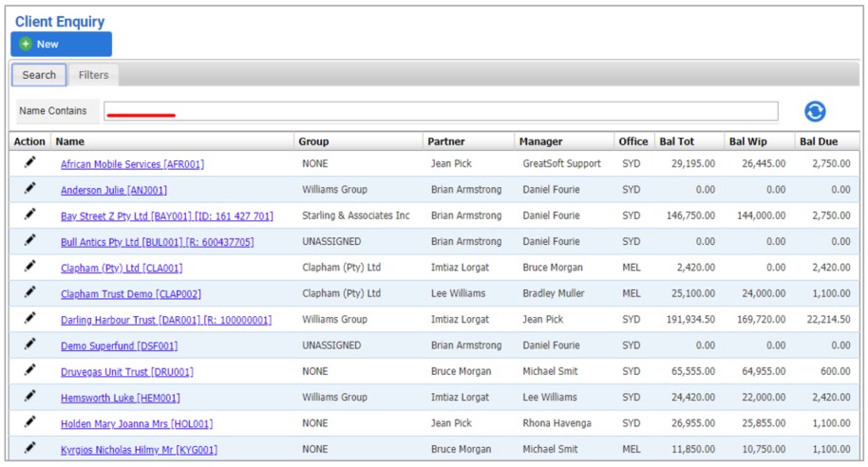Open Druvegas Unit Trust [DRU001] link
This screenshot has width=868, height=467.
[x=126, y=372]
